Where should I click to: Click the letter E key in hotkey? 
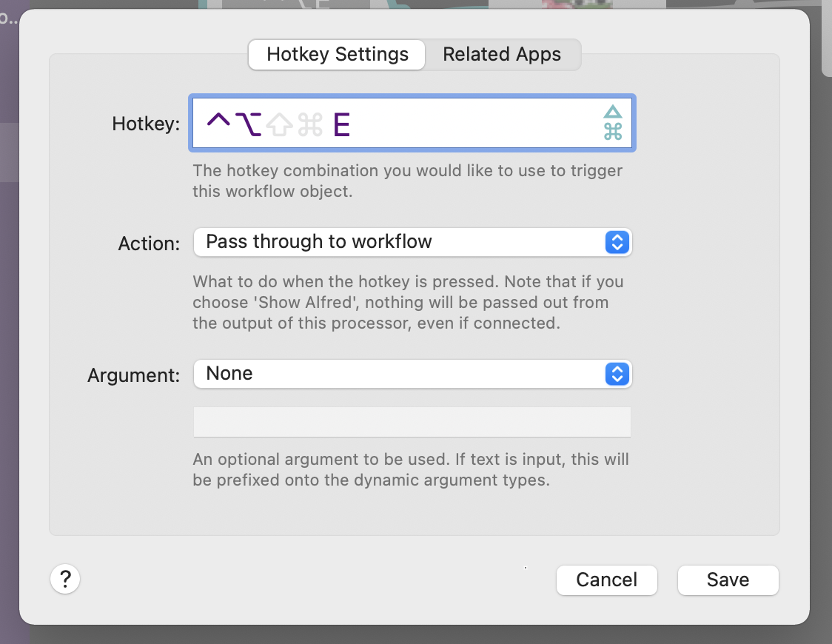pos(341,124)
